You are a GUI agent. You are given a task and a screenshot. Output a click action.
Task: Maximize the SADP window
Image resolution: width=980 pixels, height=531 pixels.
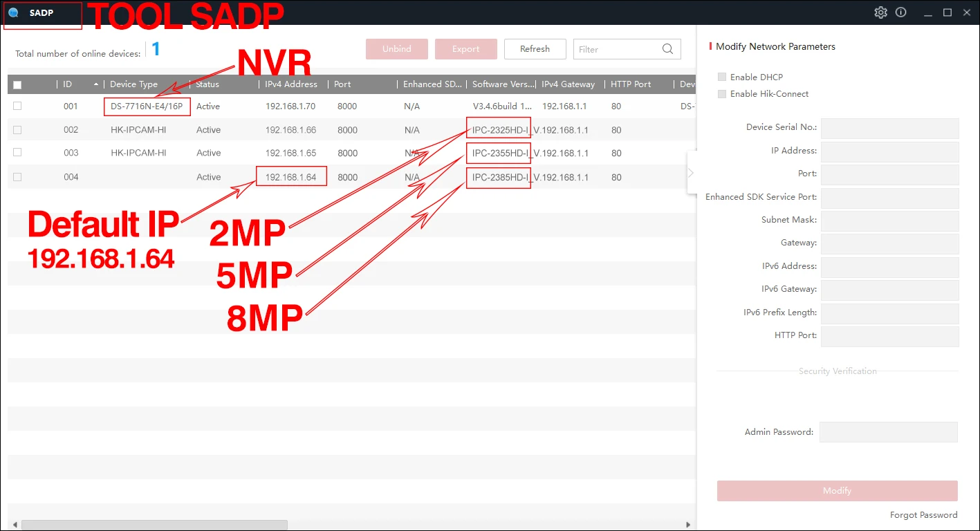(x=947, y=12)
